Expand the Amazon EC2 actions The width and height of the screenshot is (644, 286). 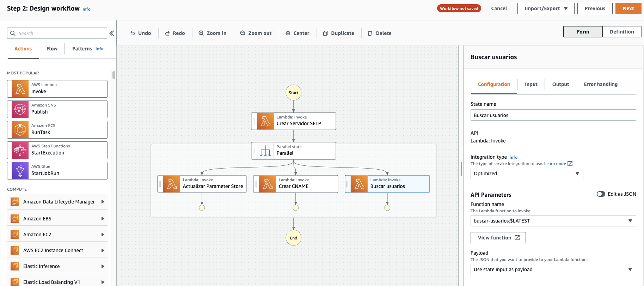(103, 235)
